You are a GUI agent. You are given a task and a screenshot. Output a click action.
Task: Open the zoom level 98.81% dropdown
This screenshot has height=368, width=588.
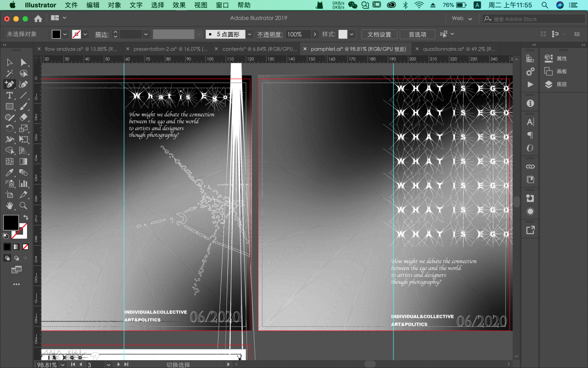[62, 365]
